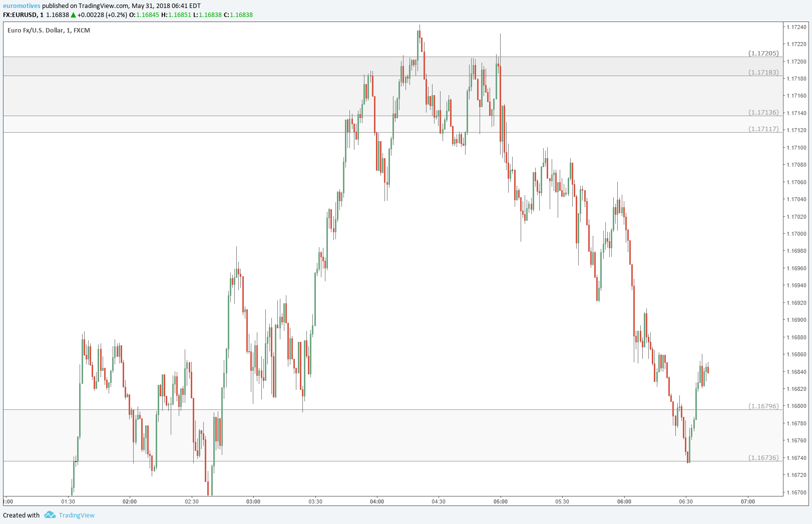Click the 05:30 time axis label

(562, 501)
